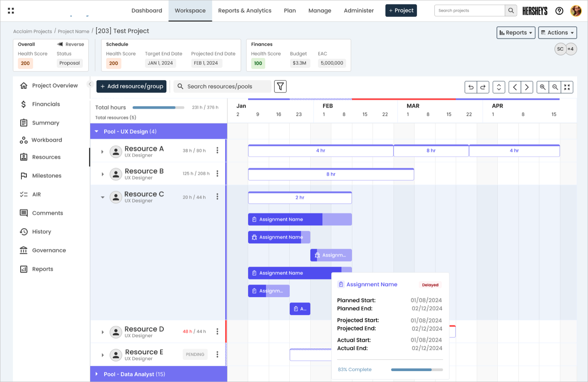This screenshot has height=382, width=588.
Task: Click the redo arrow icon
Action: (483, 87)
